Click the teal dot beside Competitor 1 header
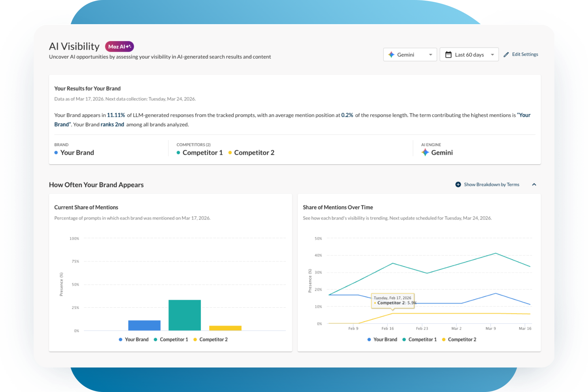The height and width of the screenshot is (392, 588). click(x=178, y=153)
